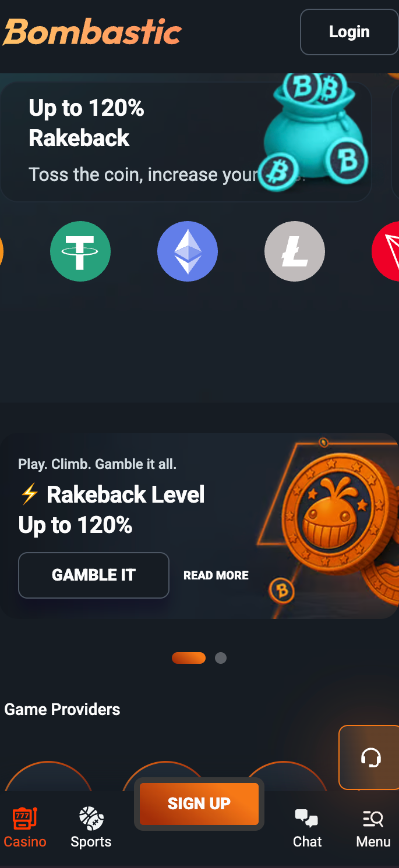Choose the Litecoin coin icon
This screenshot has height=868, width=399.
tap(295, 251)
